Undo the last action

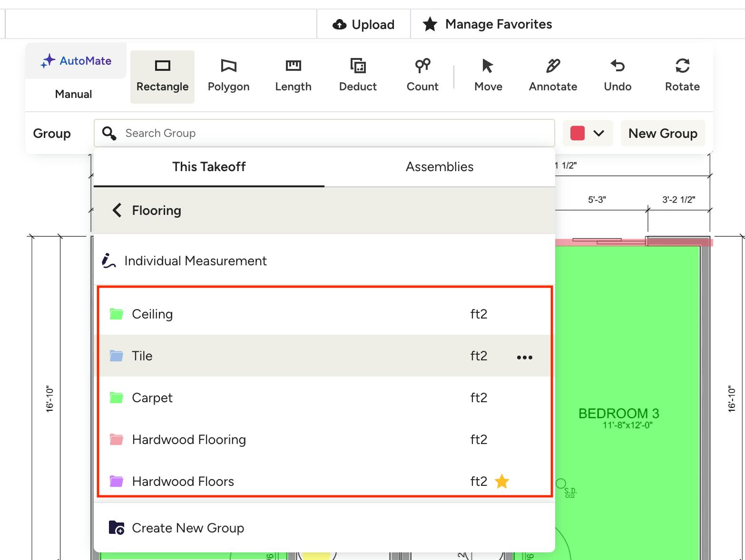pyautogui.click(x=618, y=77)
